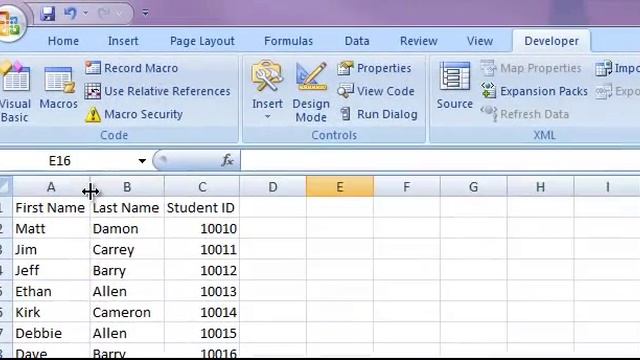Click the Insert controls toolbox icon

click(267, 77)
